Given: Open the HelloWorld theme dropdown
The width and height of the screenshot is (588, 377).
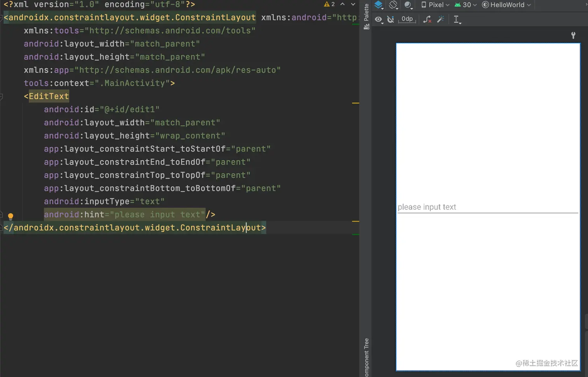Looking at the screenshot, I should [x=506, y=5].
